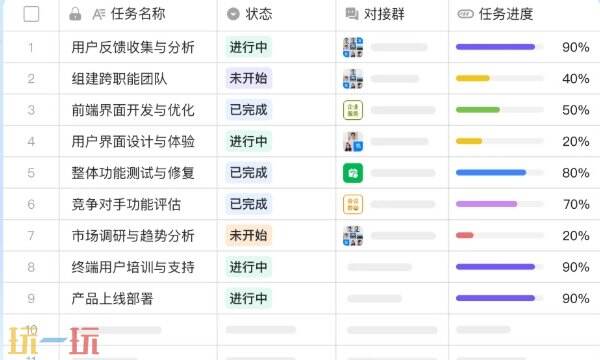600x360 pixels.
Task: Open group avatar in 用户界面设计与体验 row
Action: coord(353,141)
